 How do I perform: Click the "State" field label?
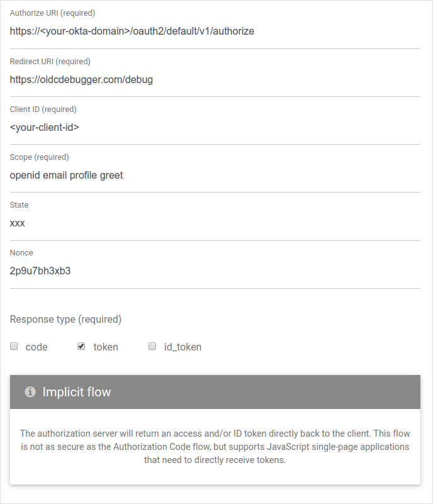(19, 205)
